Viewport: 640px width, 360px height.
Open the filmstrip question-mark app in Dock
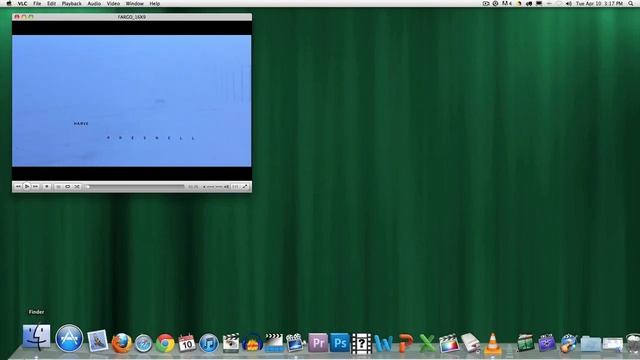(x=361, y=343)
